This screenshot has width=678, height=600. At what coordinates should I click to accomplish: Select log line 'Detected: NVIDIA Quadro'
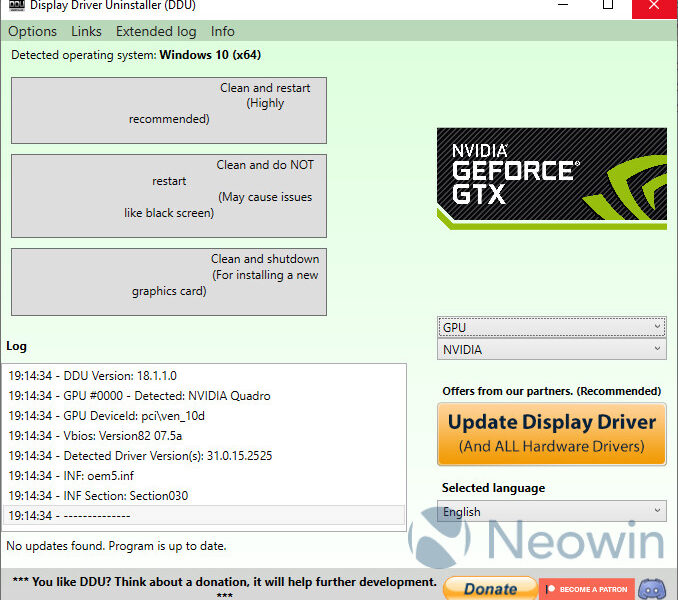click(x=204, y=396)
